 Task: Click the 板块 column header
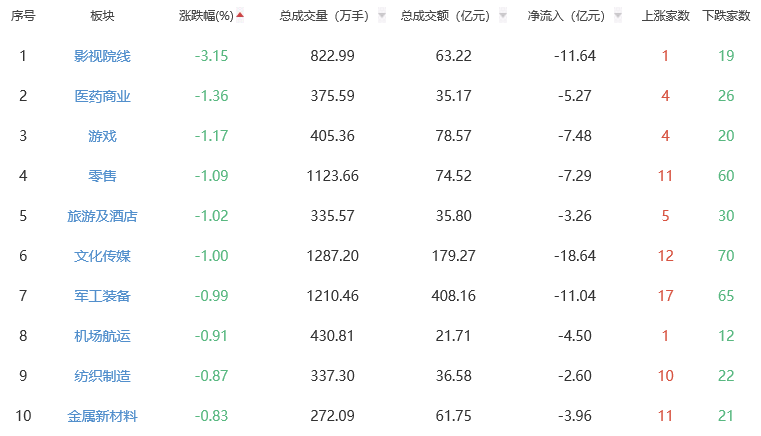tap(102, 16)
